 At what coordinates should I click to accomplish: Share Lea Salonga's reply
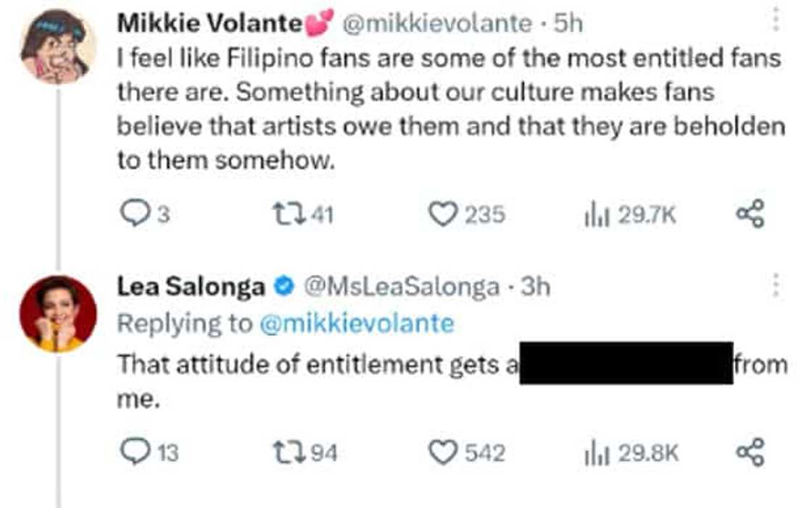(750, 453)
